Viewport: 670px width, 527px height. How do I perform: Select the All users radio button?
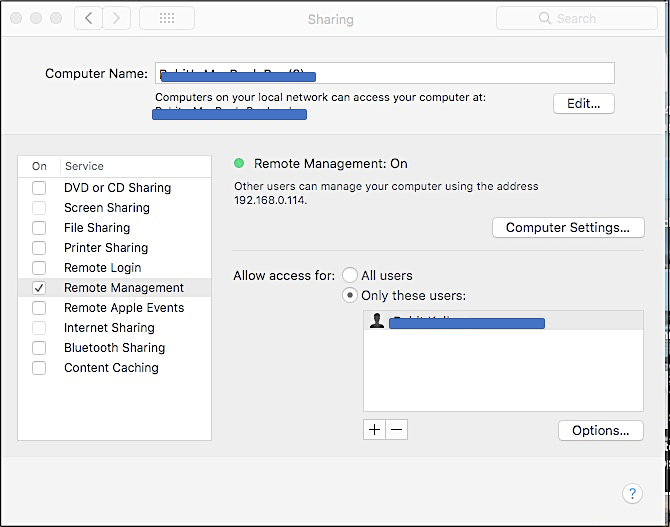[350, 275]
